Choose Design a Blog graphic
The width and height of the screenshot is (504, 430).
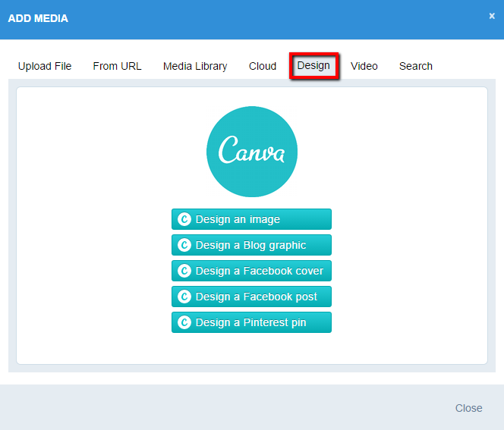pos(251,245)
